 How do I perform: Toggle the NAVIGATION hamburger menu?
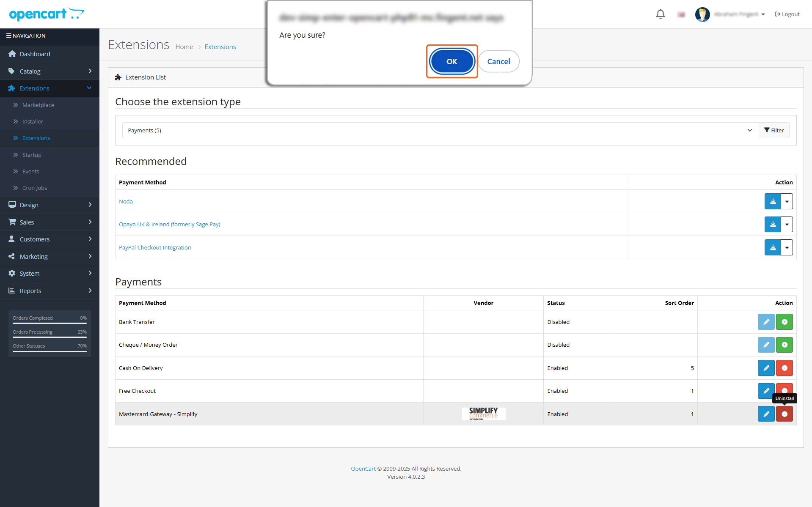point(26,36)
